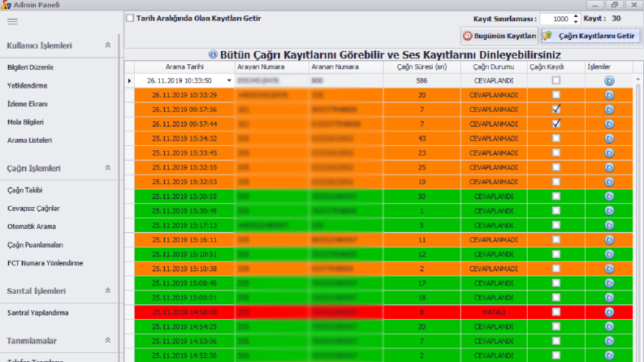Screen dimensions: 644x362
Task: Play recording for 25.11.2019 15:08:40 call
Action: pyautogui.click(x=609, y=283)
